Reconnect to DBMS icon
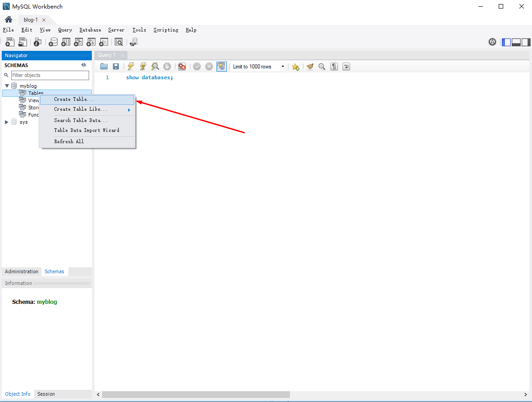Screen dimensions: 532x402 coord(134,42)
